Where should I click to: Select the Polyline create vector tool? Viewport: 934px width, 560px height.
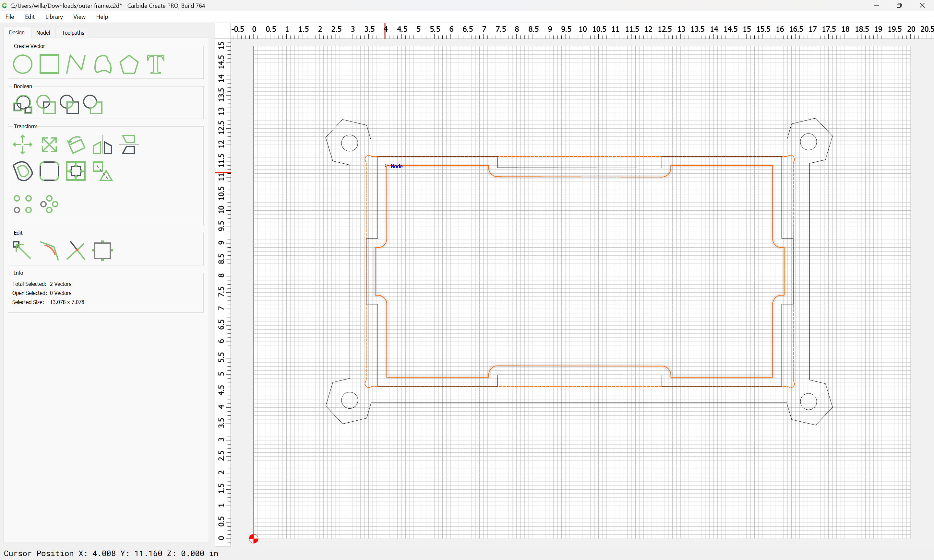76,64
